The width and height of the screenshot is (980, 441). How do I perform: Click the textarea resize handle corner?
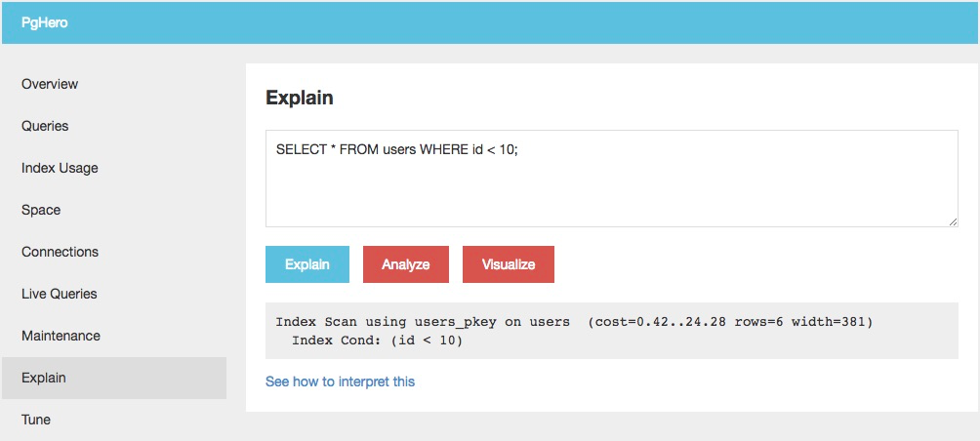(953, 222)
